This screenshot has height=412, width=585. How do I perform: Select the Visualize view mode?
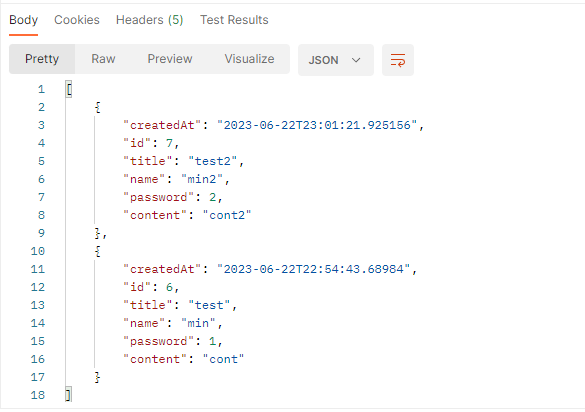249,59
